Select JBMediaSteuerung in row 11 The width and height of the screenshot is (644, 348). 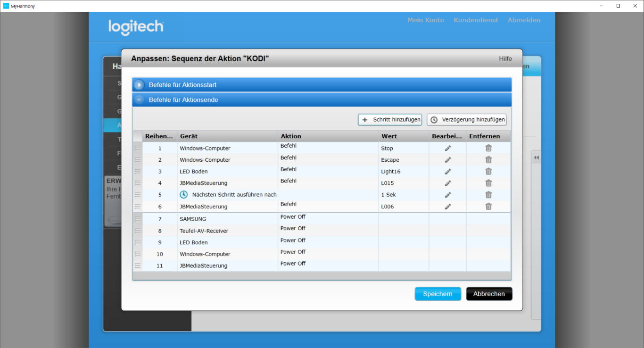coord(228,265)
